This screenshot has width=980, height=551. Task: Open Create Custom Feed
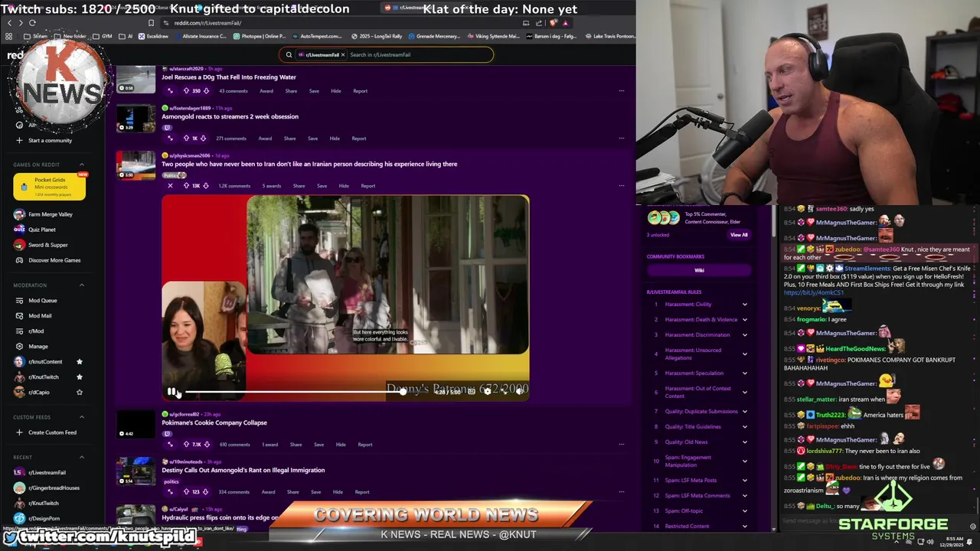52,432
